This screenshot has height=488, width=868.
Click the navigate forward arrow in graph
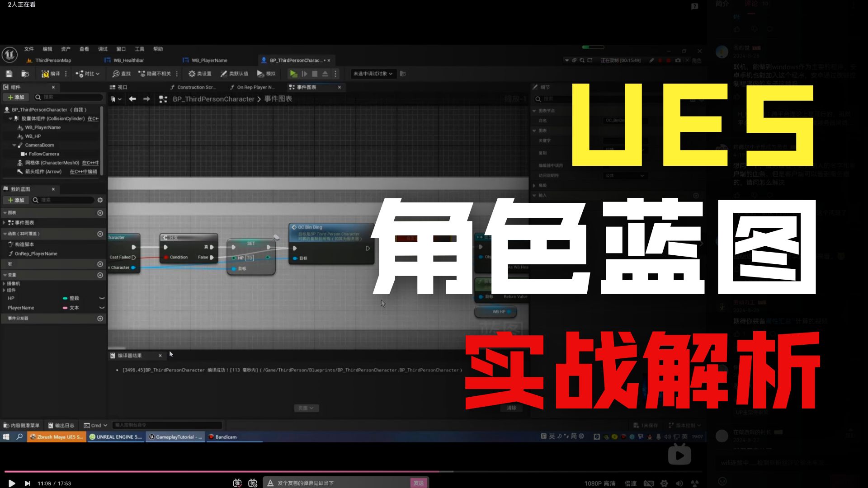(146, 99)
